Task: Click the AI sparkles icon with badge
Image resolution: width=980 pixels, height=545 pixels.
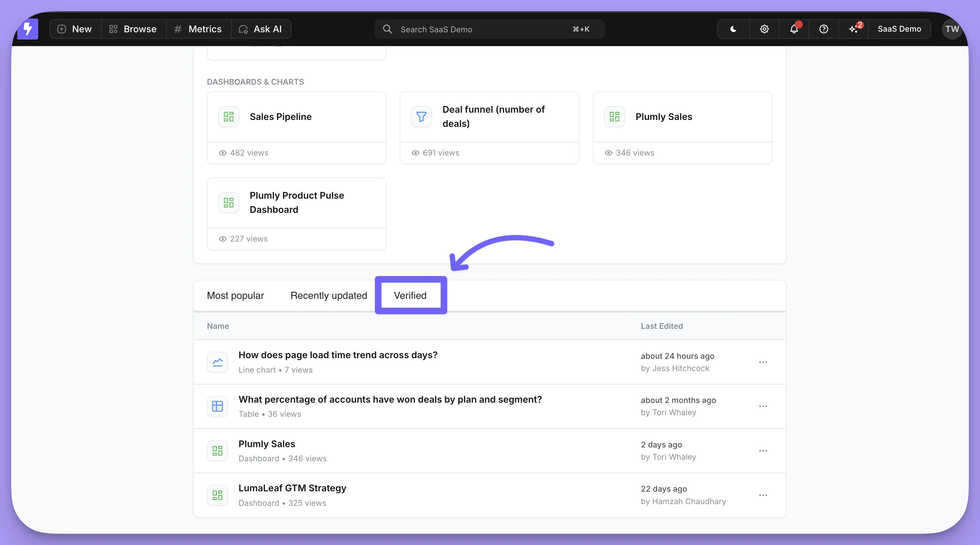Action: click(853, 29)
